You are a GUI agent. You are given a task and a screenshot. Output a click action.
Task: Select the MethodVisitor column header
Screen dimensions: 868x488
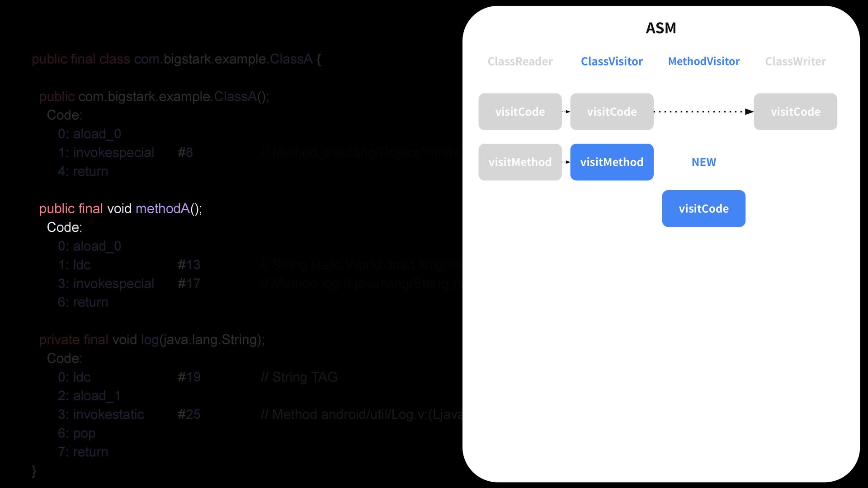[703, 61]
